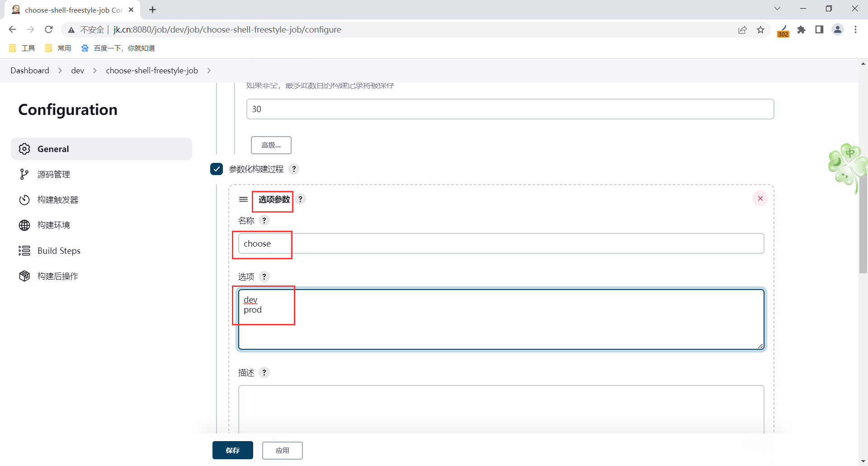Viewport: 868px width, 466px height.
Task: Bookmark this page with the star
Action: click(x=761, y=30)
